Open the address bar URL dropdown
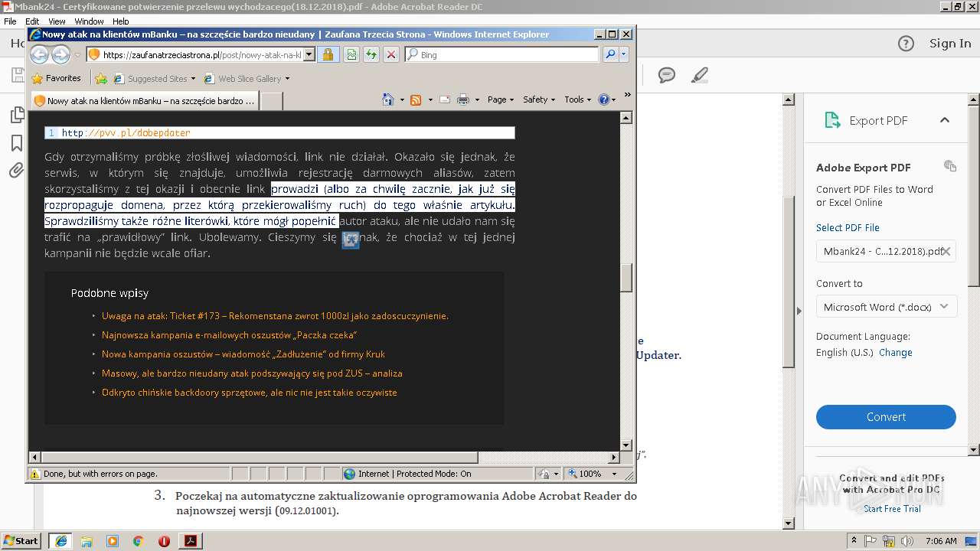The width and height of the screenshot is (980, 551). (309, 54)
